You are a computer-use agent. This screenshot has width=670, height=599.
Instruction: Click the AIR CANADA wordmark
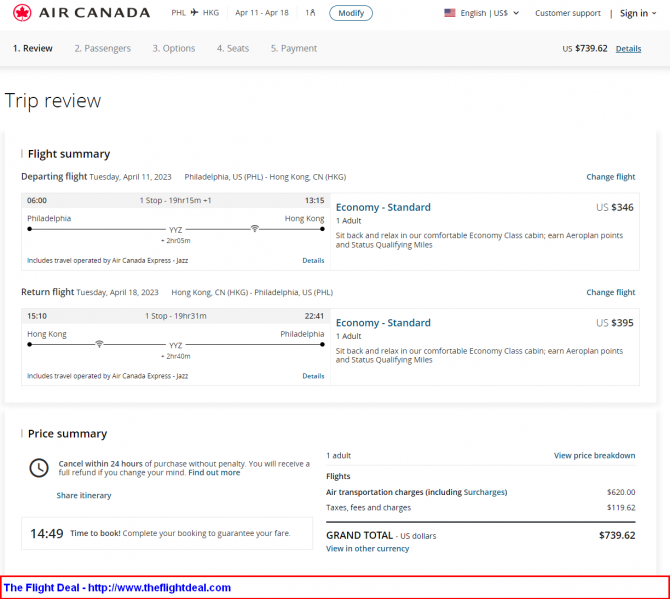tap(94, 13)
